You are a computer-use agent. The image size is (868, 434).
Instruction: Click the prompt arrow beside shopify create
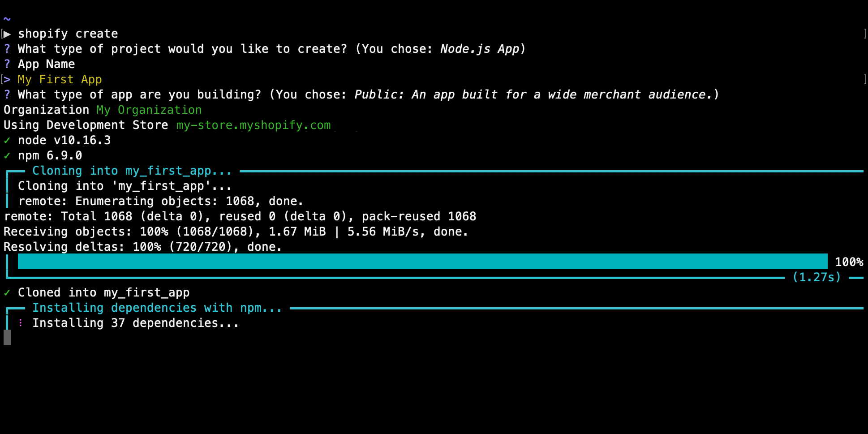pos(7,33)
